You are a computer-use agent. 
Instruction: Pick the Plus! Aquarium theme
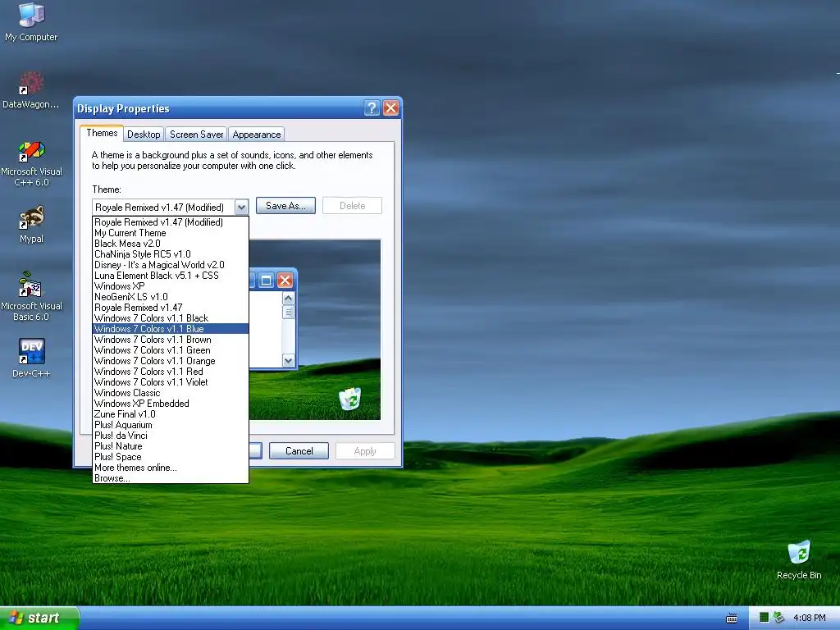(171, 425)
